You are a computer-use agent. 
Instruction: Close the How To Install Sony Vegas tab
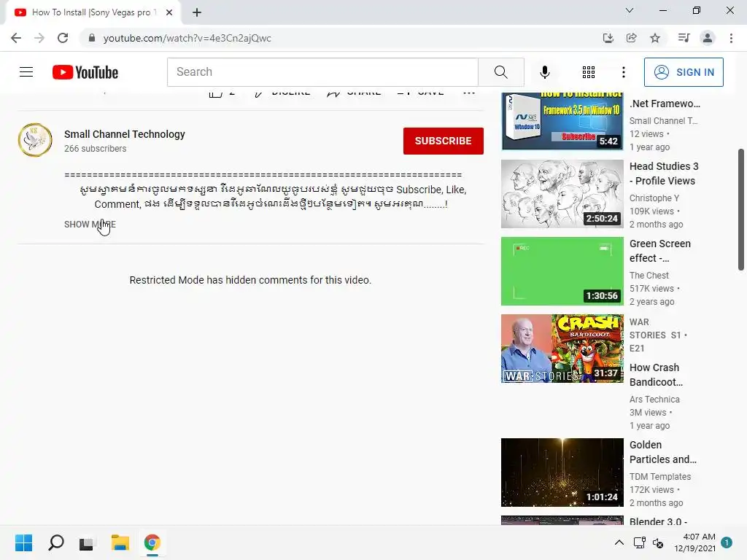click(169, 12)
